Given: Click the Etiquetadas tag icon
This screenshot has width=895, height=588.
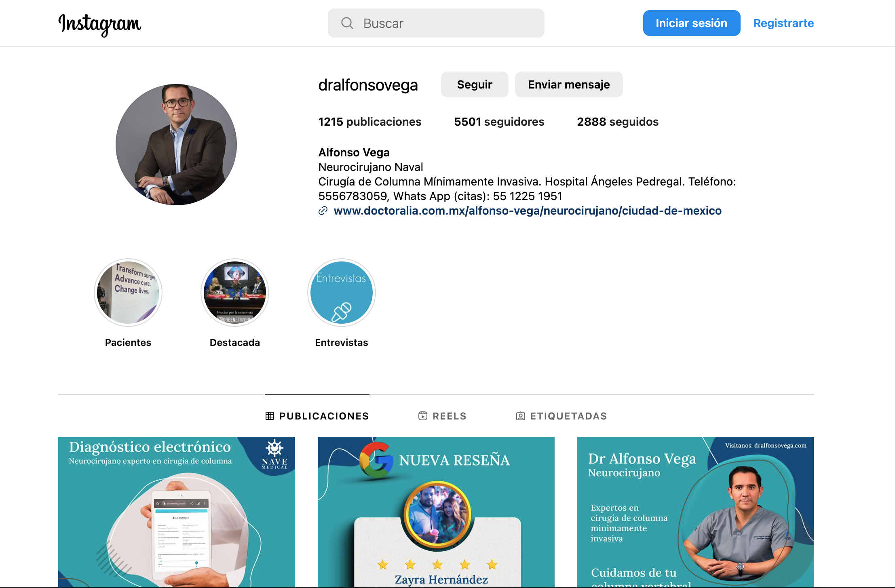Looking at the screenshot, I should tap(521, 416).
